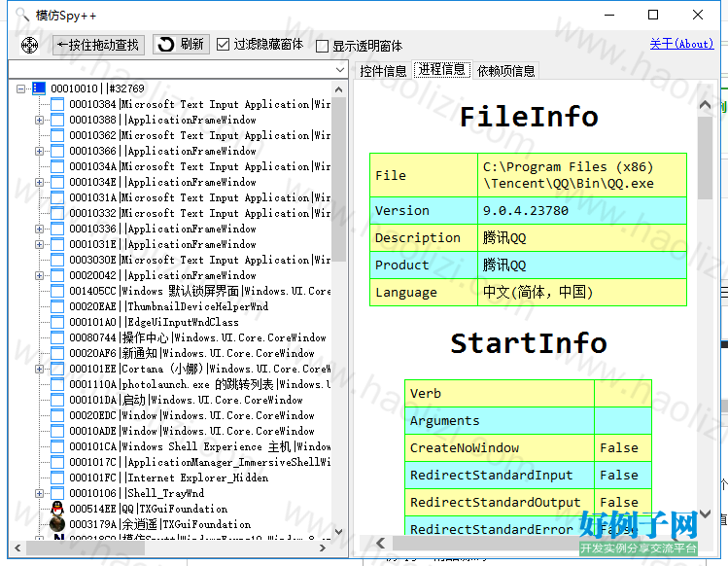Click window icon beside 00020AF6 新通知

pyautogui.click(x=57, y=353)
